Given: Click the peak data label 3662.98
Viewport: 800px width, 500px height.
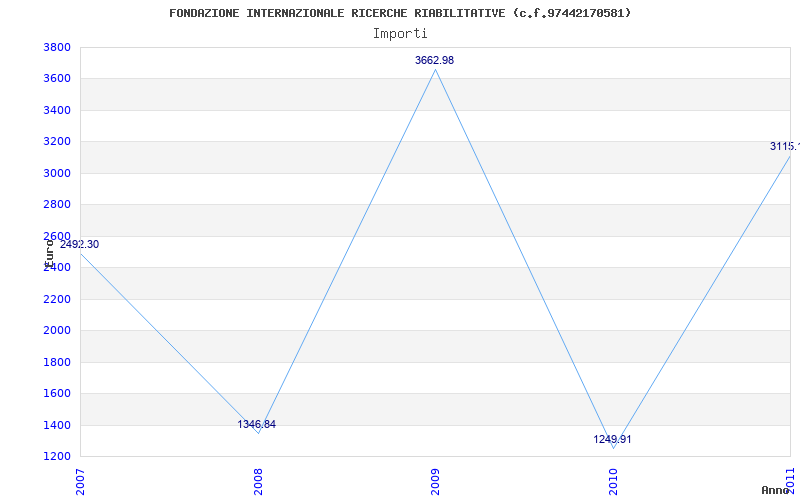Looking at the screenshot, I should coord(434,61).
